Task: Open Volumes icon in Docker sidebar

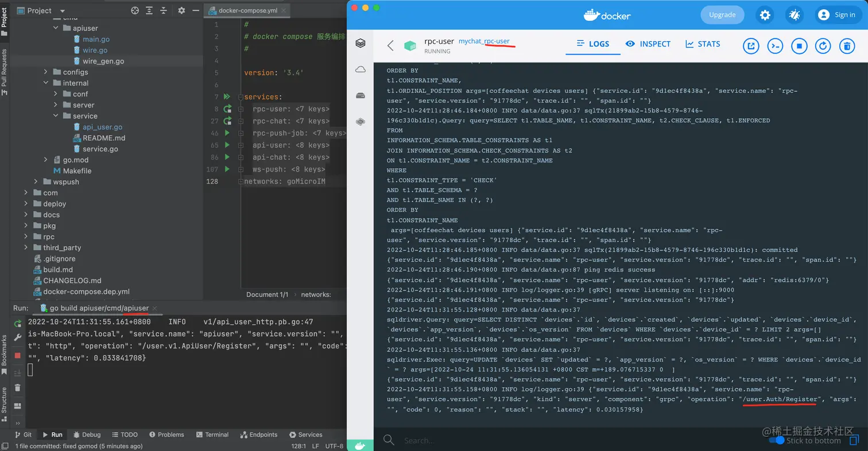Action: click(x=361, y=96)
